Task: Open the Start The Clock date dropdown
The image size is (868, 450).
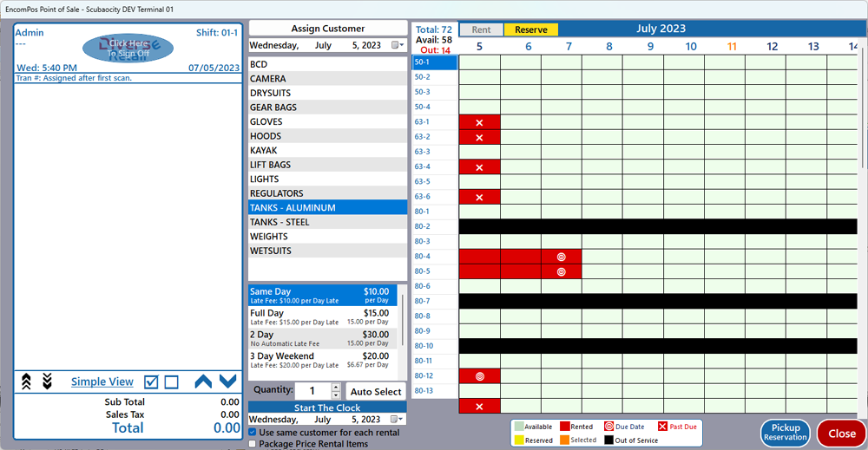Action: [x=397, y=420]
